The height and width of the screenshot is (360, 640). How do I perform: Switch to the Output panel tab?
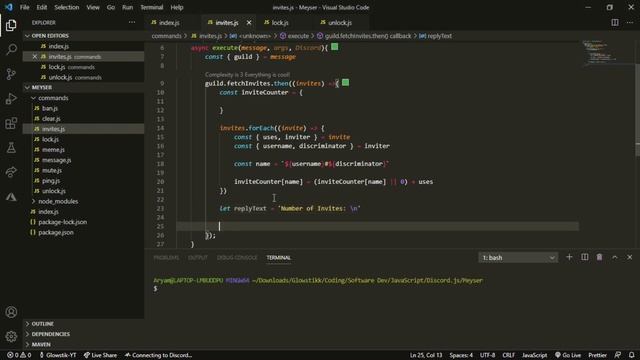click(x=198, y=258)
